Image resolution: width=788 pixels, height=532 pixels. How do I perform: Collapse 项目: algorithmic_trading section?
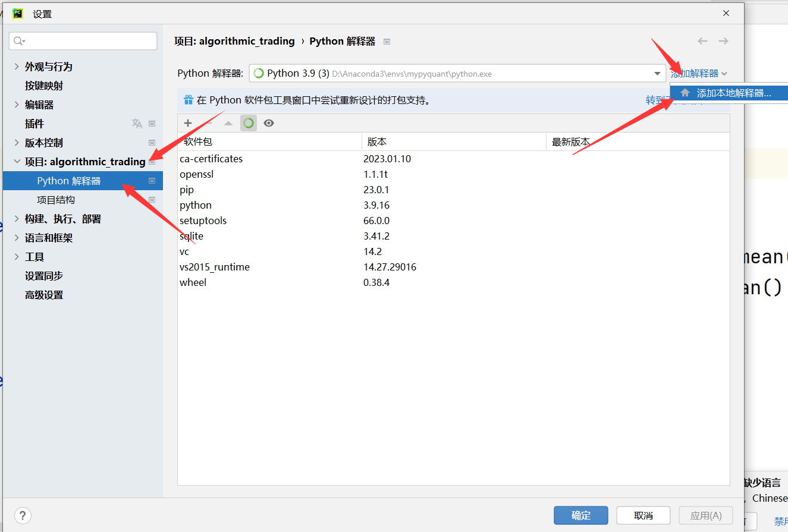(x=17, y=162)
